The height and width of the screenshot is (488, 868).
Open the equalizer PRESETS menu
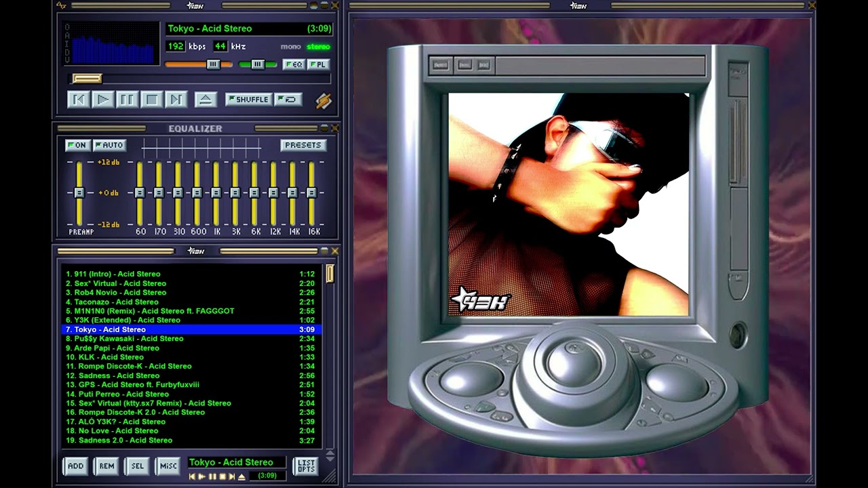click(303, 145)
